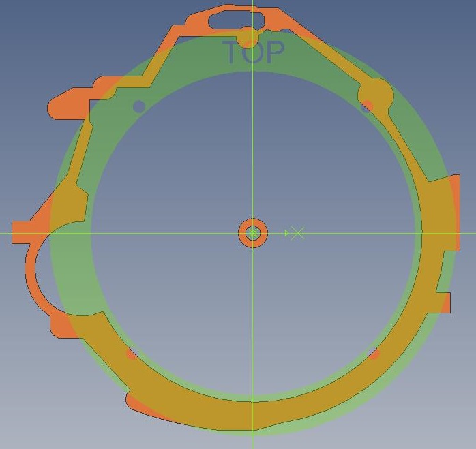The image size is (476, 449).
Task: Click the vertical green axis line above center
Action: 253,136
